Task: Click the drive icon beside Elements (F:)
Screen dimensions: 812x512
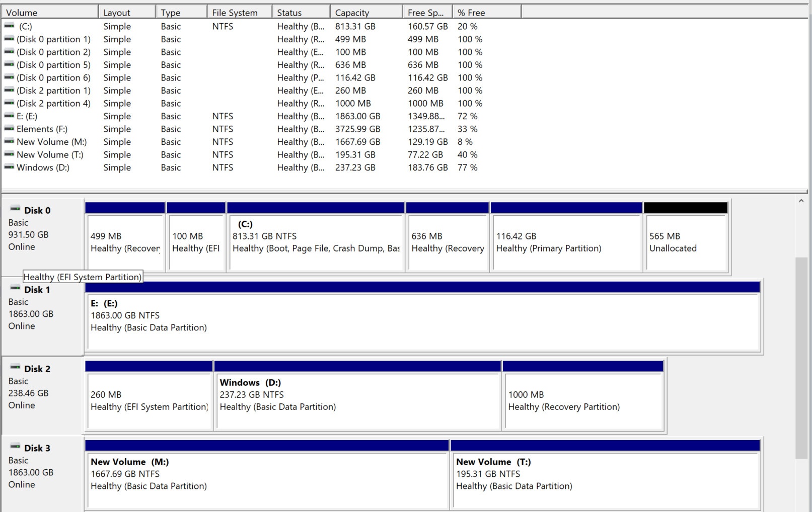Action: coord(9,128)
